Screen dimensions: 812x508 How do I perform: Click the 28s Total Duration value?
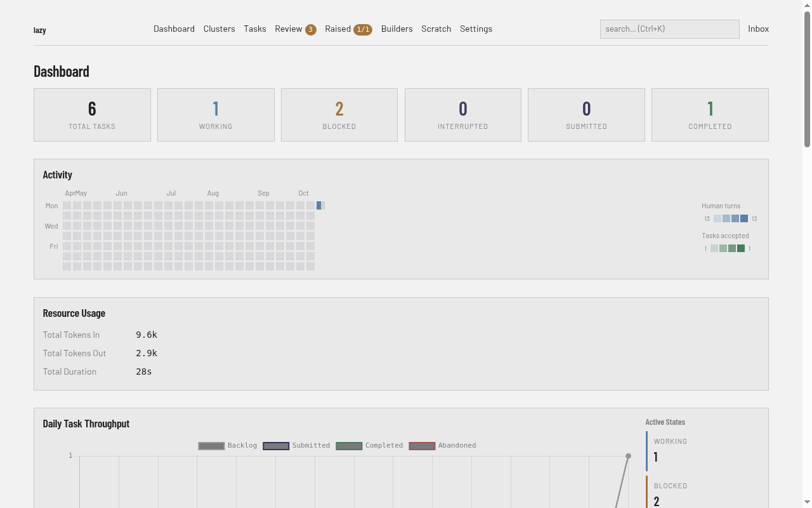tap(144, 371)
